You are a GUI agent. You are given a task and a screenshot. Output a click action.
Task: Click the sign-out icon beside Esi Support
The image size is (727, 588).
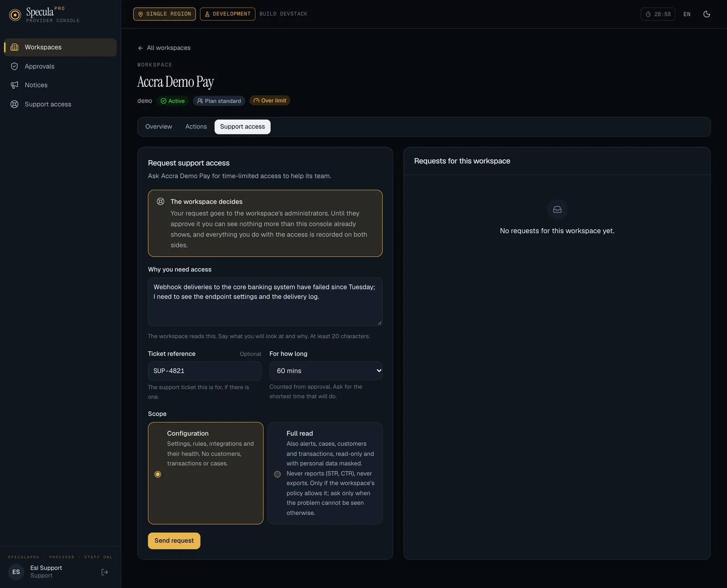[105, 572]
